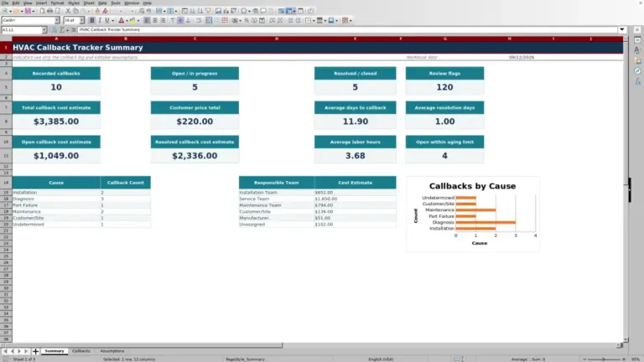The height and width of the screenshot is (362, 644).
Task: Open the File menu
Action: click(5, 3)
